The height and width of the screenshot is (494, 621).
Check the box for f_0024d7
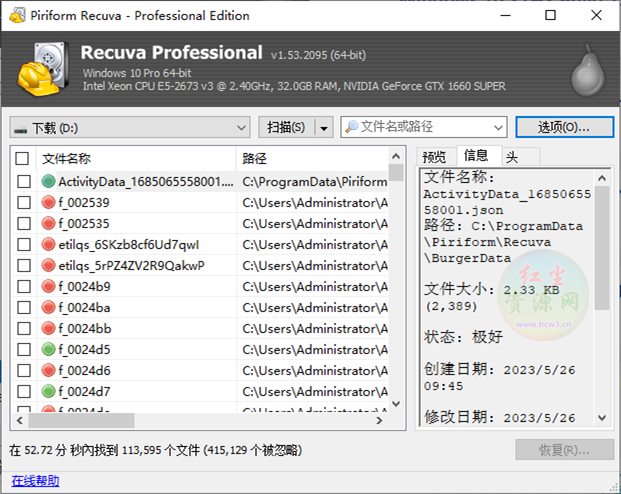point(24,391)
